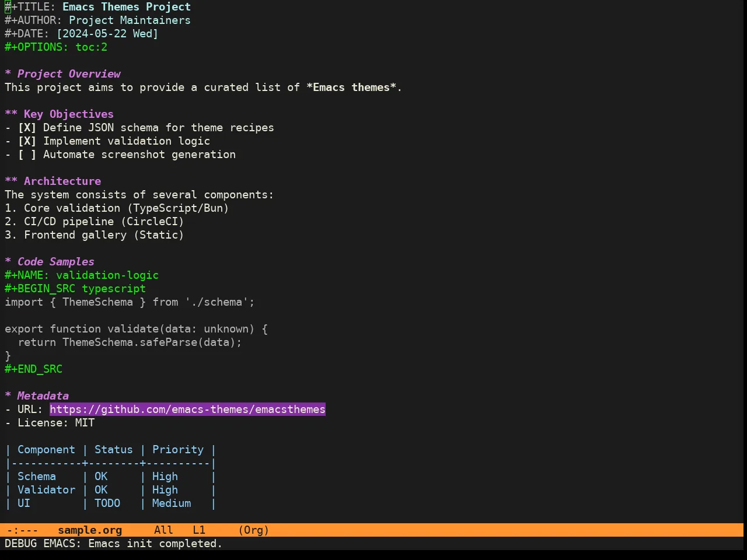Click the #+END_SRC block delimiter
747x560 pixels.
[33, 369]
